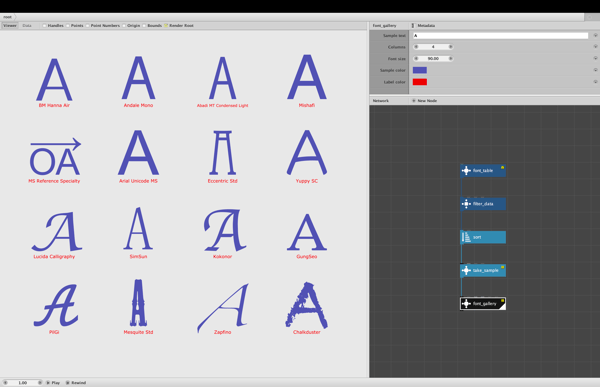Click the Mesquite Std letter sample
Viewport: 600px width, 387px height.
tap(139, 302)
